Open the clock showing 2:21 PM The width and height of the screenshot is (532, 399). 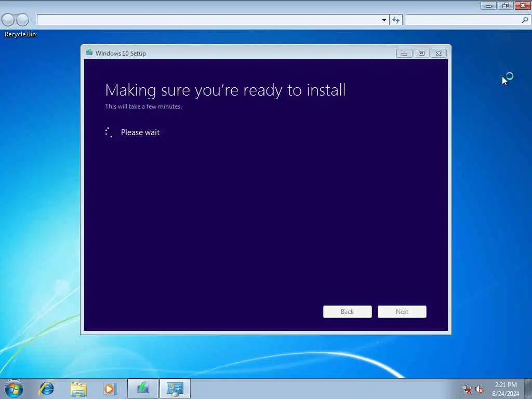[x=505, y=389]
